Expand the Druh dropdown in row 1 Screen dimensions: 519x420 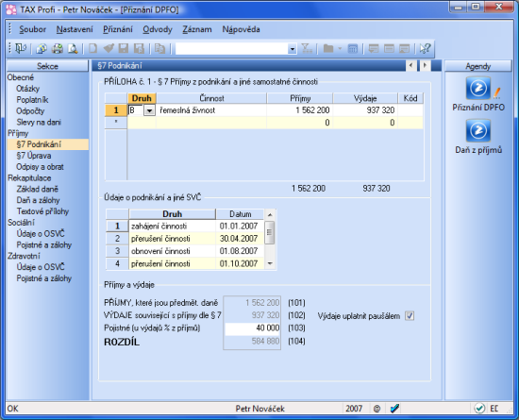(x=149, y=110)
